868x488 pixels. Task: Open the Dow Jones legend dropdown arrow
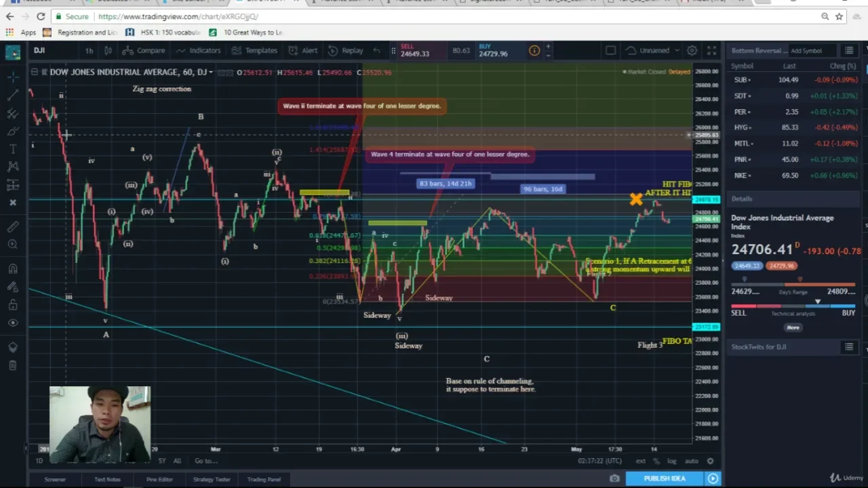point(211,73)
